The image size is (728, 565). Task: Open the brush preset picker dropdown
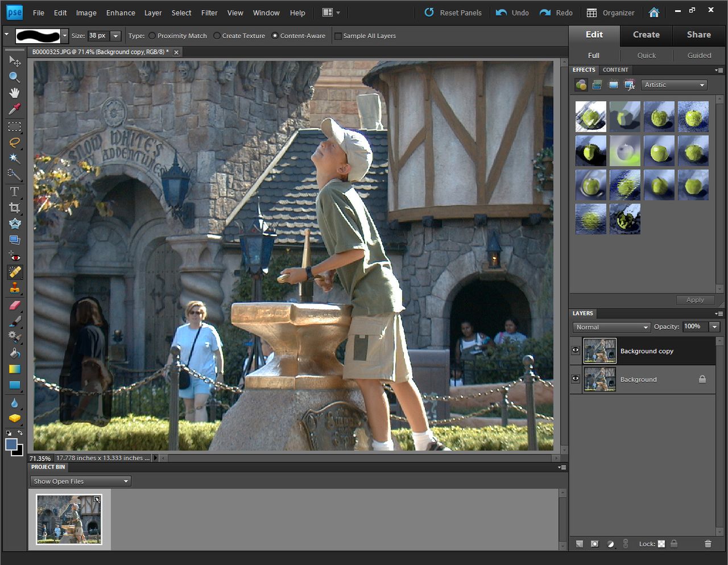[65, 36]
